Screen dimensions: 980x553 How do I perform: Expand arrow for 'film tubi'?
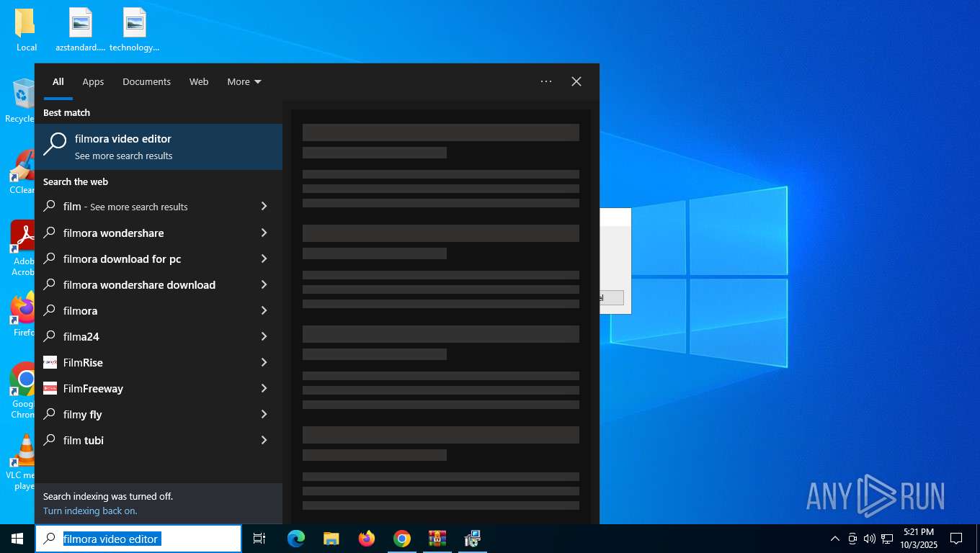click(x=264, y=440)
